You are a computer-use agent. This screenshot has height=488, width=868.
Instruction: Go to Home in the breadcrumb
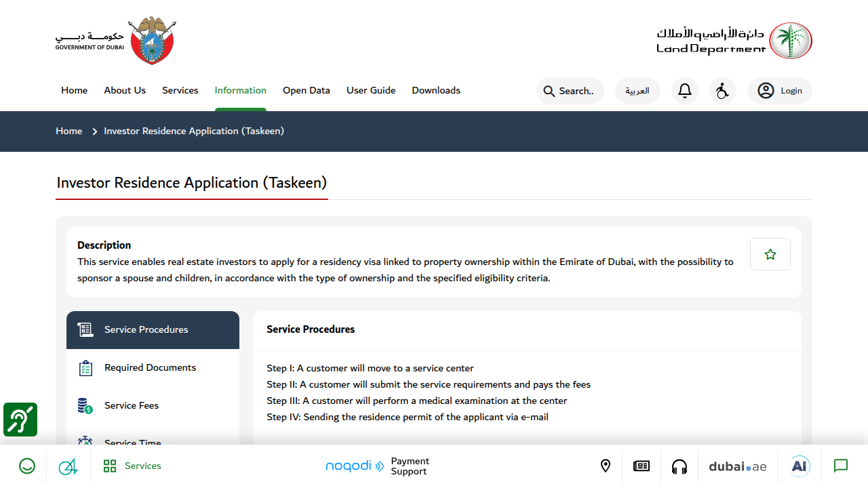69,131
